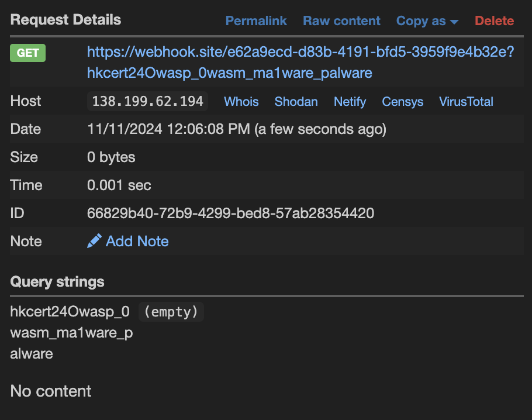Expand the Copy as dropdown
The height and width of the screenshot is (420, 532).
click(x=427, y=21)
